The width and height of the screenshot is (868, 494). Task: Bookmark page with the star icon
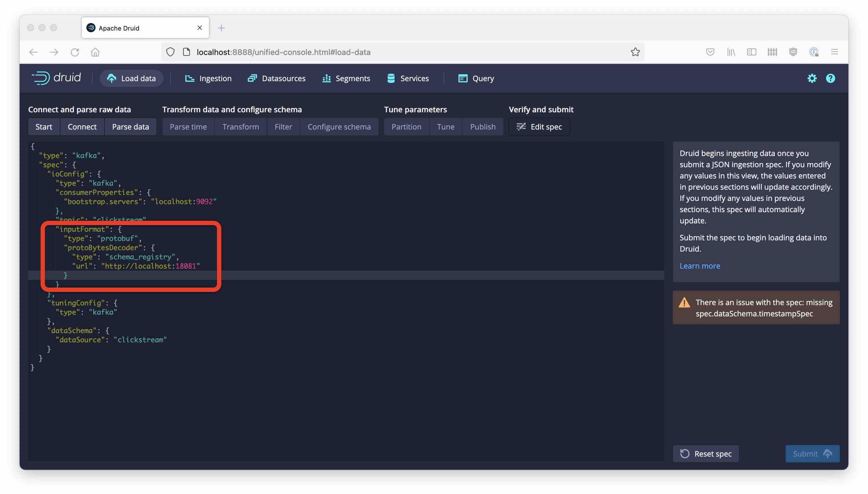point(635,52)
